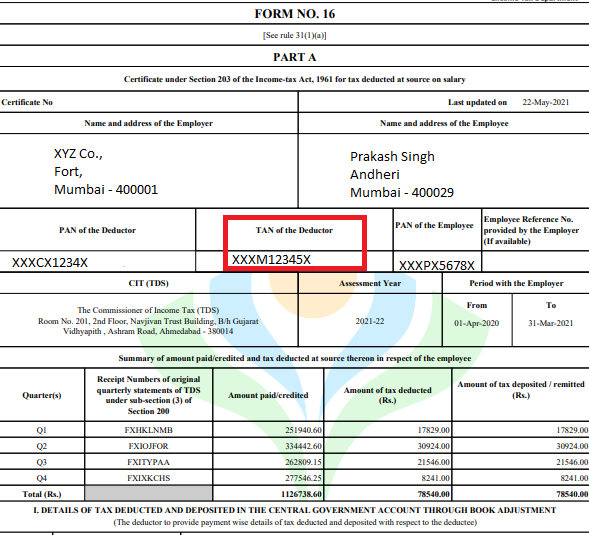The image size is (589, 535).
Task: Select the assessment year 2021-22
Action: pyautogui.click(x=370, y=321)
